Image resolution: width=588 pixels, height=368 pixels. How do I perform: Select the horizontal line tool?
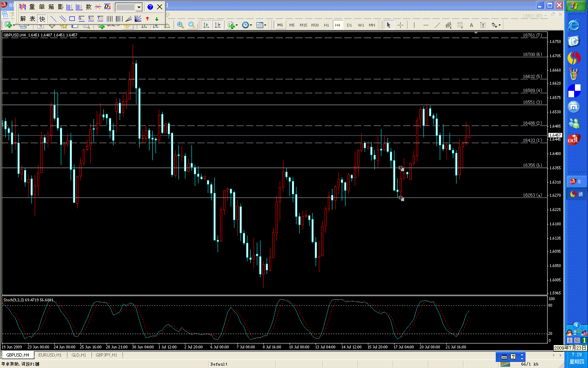pos(426,25)
